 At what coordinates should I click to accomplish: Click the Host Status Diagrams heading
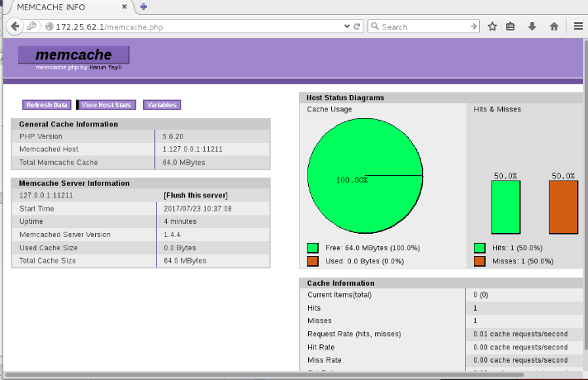(345, 97)
